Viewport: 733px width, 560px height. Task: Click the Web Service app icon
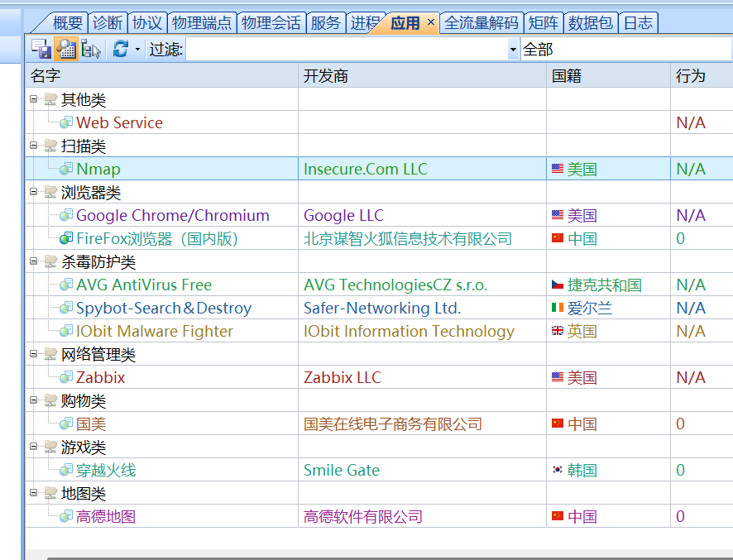(x=66, y=122)
